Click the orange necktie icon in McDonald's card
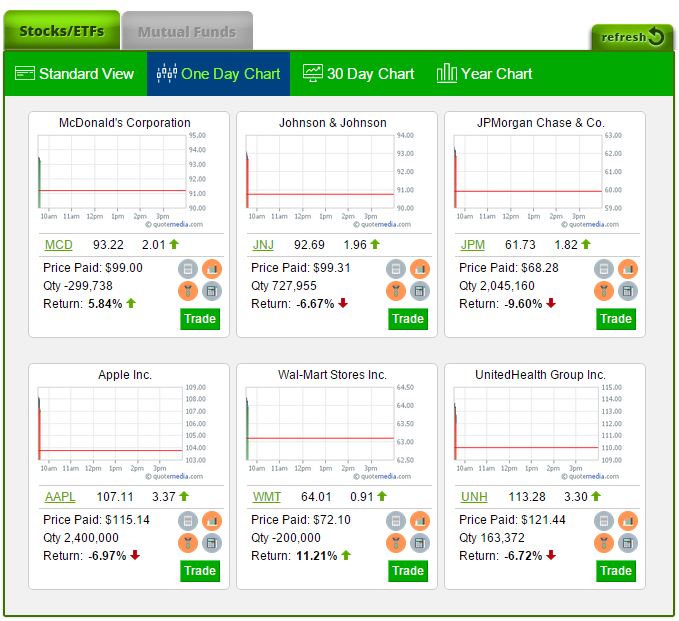679x621 pixels. pyautogui.click(x=188, y=291)
